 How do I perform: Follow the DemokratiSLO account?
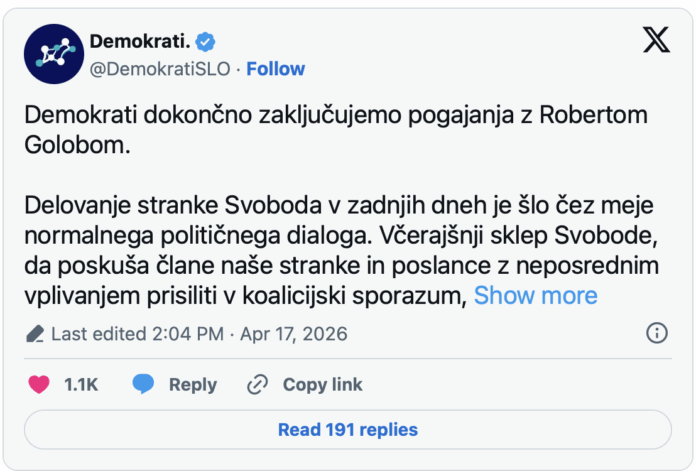[x=275, y=69]
